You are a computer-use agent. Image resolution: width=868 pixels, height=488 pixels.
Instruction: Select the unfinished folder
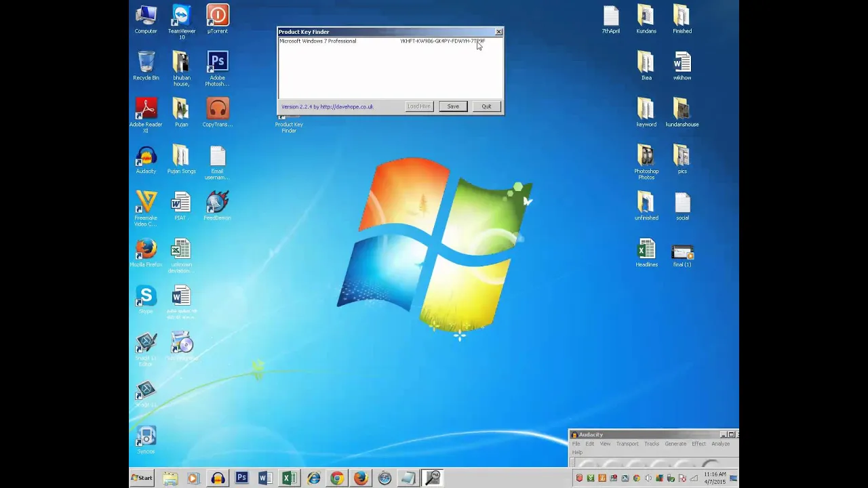(x=646, y=207)
